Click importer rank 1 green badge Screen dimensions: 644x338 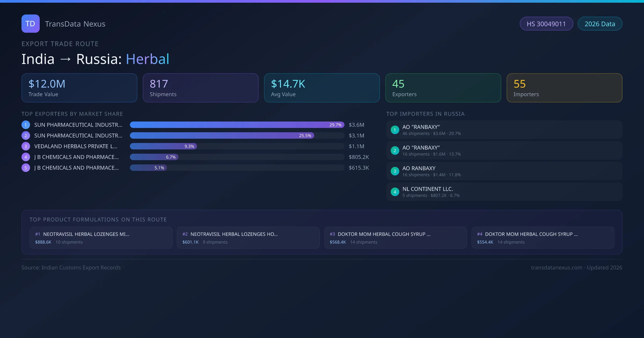coord(395,130)
